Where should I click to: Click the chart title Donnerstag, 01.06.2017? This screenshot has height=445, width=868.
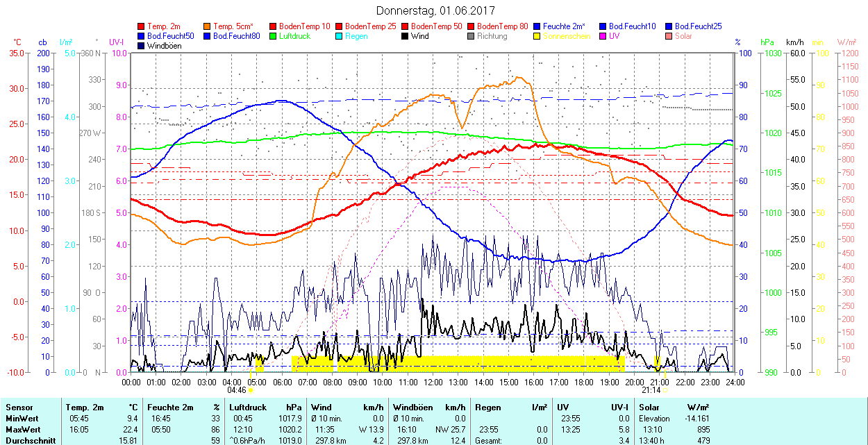tap(434, 10)
